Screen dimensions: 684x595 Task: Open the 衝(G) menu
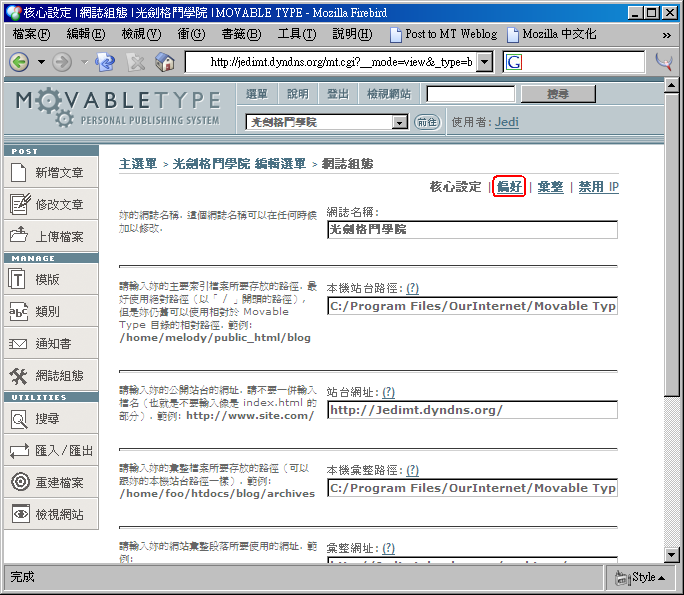pyautogui.click(x=191, y=34)
